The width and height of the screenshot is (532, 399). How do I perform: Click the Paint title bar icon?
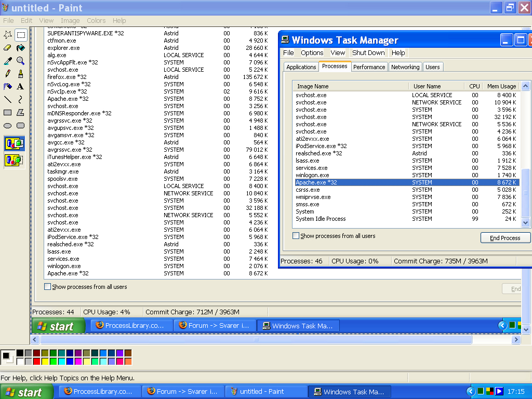(x=5, y=7)
